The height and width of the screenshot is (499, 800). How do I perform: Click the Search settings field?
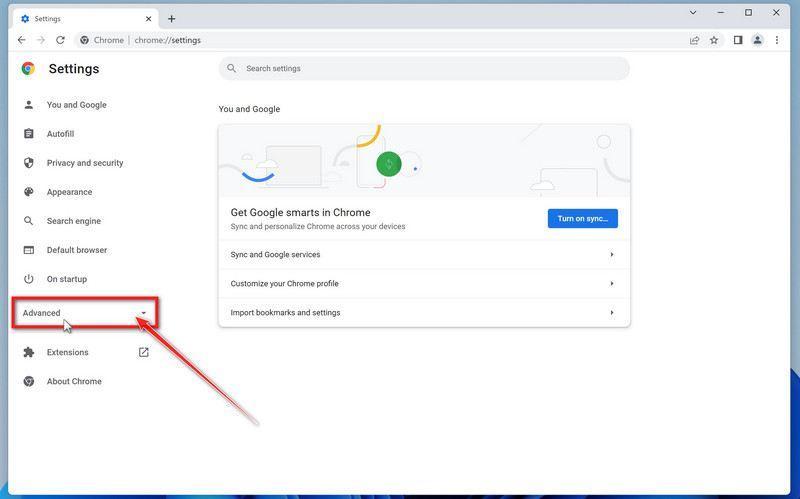click(424, 68)
